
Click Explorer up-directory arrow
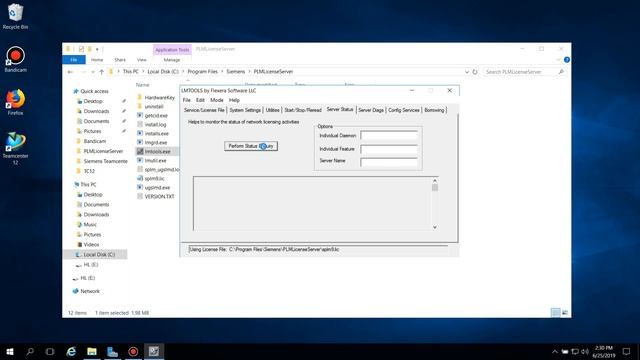[x=101, y=72]
